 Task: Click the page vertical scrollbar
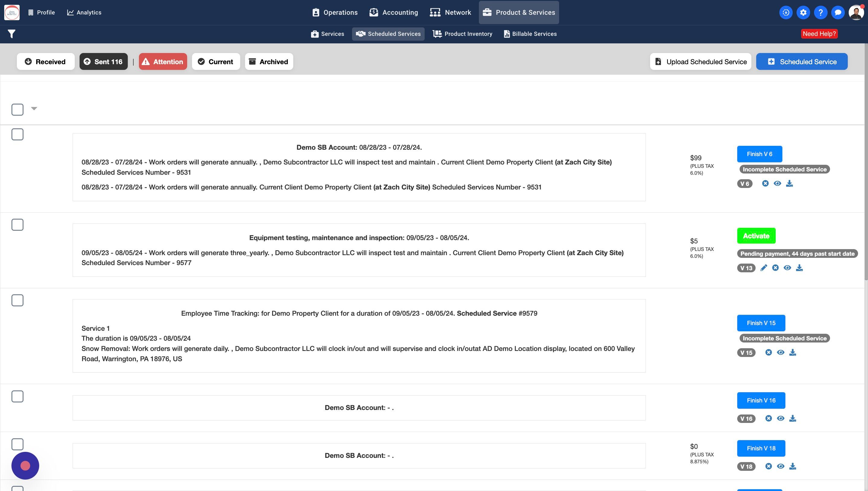(866, 162)
